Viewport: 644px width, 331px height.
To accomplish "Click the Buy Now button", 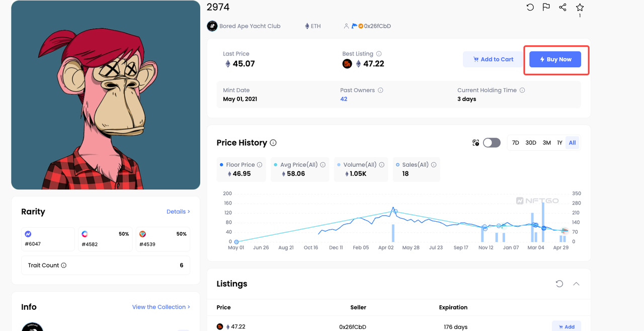I will 555,59.
